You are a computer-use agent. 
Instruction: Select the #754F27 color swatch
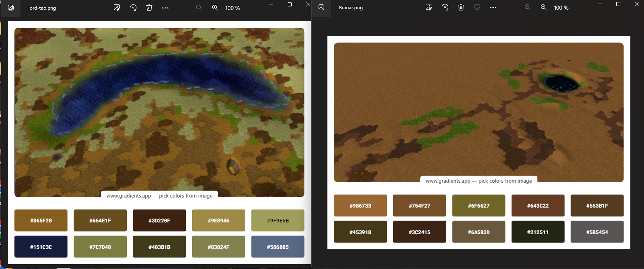[420, 206]
